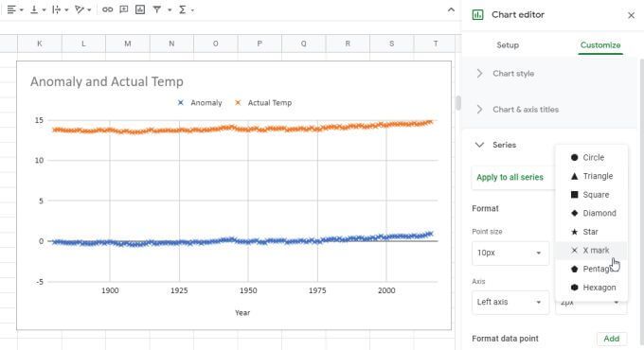Screen dimensions: 644x350
Task: Choose Star point shape
Action: [x=591, y=232]
